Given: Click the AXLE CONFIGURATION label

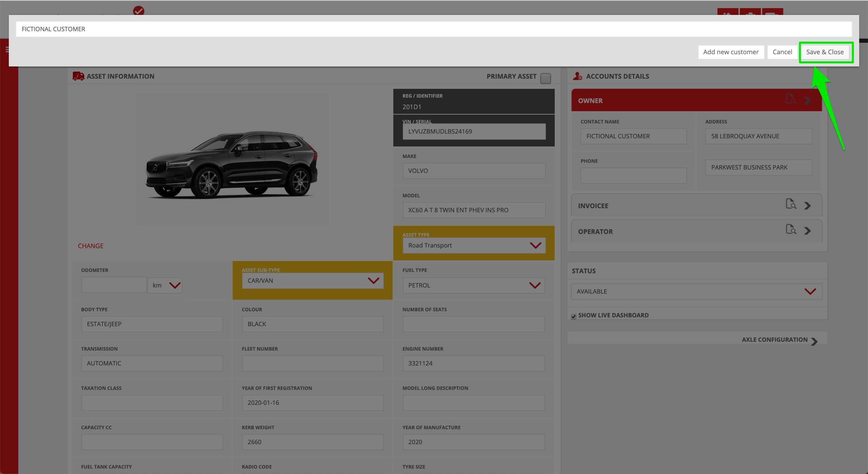Looking at the screenshot, I should (774, 340).
